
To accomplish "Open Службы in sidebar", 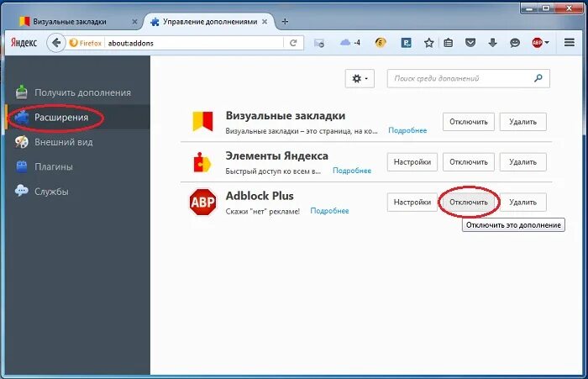I will click(77, 192).
